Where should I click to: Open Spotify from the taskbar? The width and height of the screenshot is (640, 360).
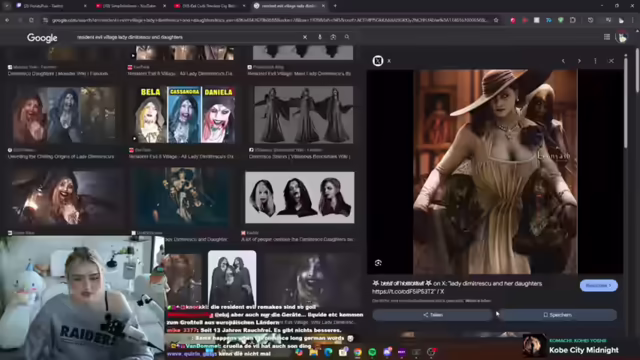coord(372,352)
